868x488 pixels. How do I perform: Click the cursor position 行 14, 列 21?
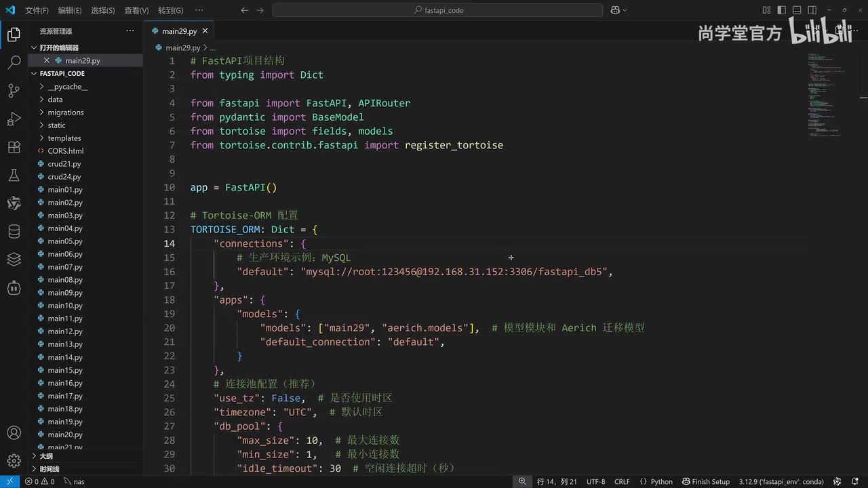[x=557, y=481]
